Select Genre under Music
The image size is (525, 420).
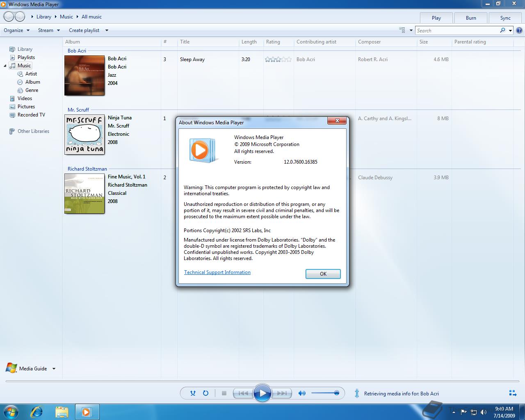point(32,90)
